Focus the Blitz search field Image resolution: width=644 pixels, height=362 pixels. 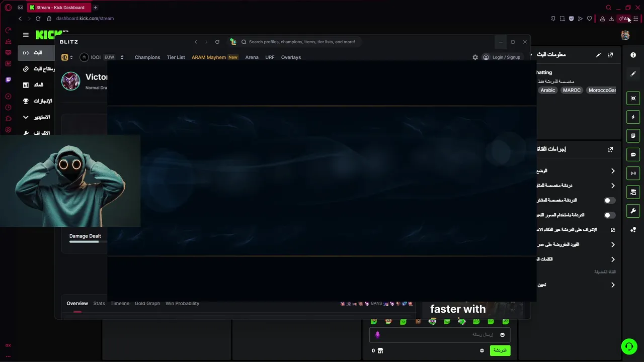coord(302,42)
